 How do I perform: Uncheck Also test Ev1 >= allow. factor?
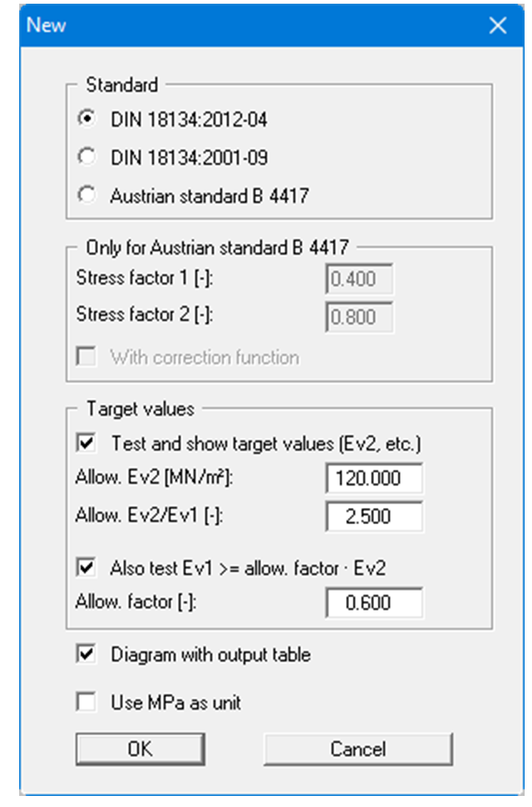click(x=87, y=568)
